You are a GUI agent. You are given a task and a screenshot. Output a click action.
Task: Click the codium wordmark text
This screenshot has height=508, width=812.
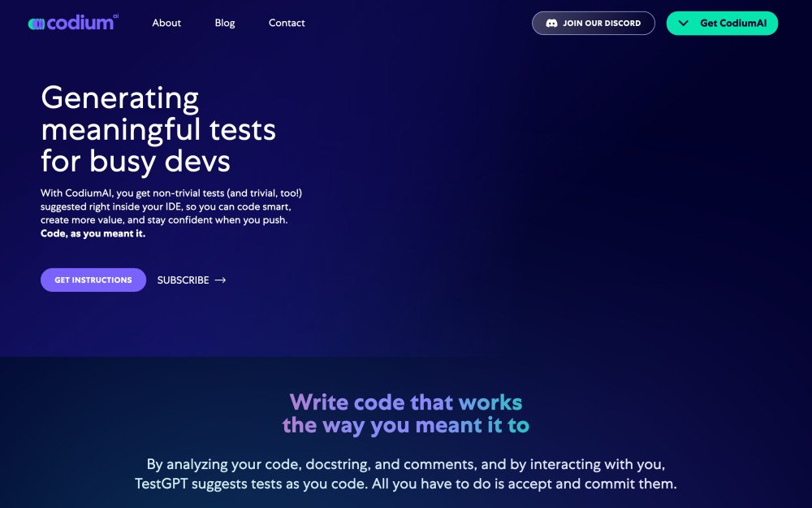pyautogui.click(x=80, y=24)
